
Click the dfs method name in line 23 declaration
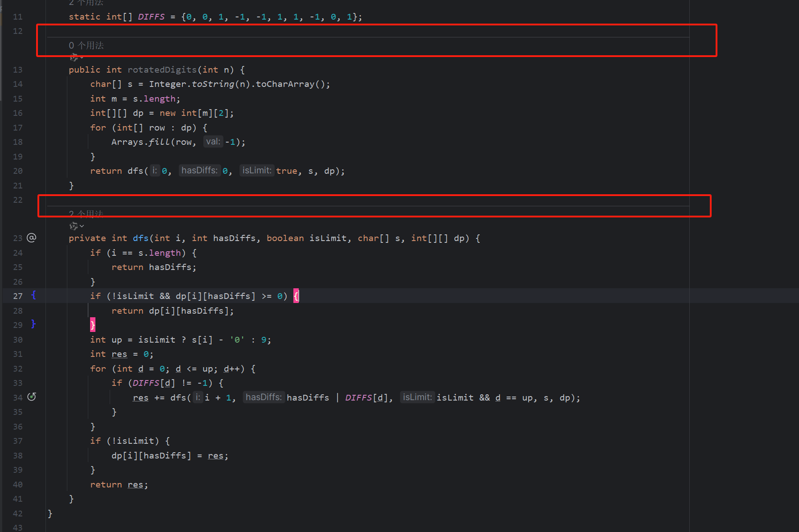pyautogui.click(x=140, y=238)
